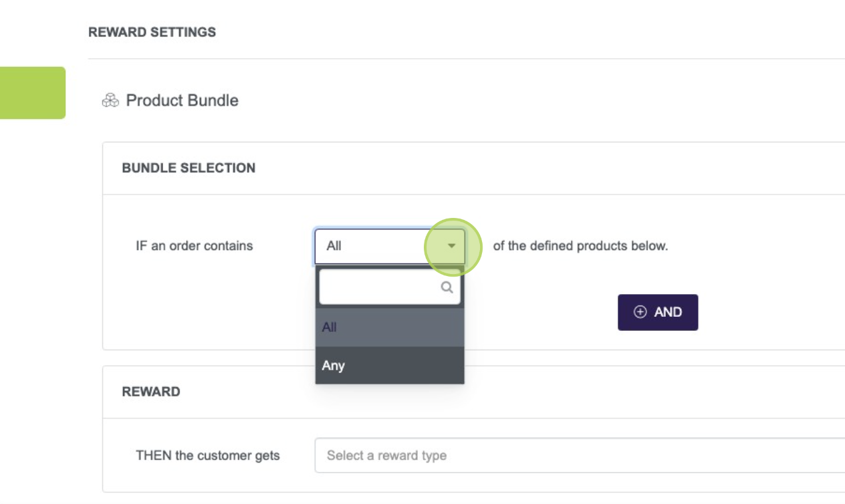Focus the dropdown search text field
845x504 pixels.
378,287
